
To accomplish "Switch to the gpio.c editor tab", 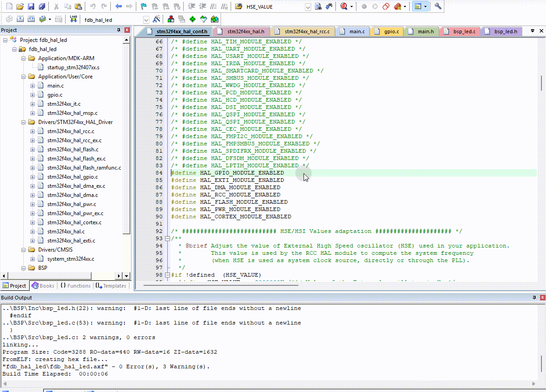I will tap(387, 31).
